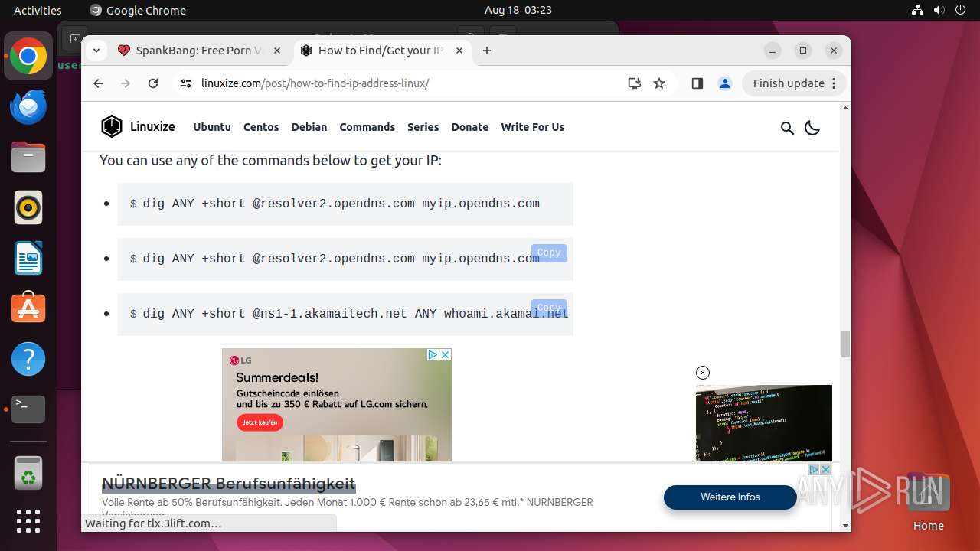Viewport: 980px width, 551px height.
Task: Close the LG Summerdeals ad
Action: (446, 354)
